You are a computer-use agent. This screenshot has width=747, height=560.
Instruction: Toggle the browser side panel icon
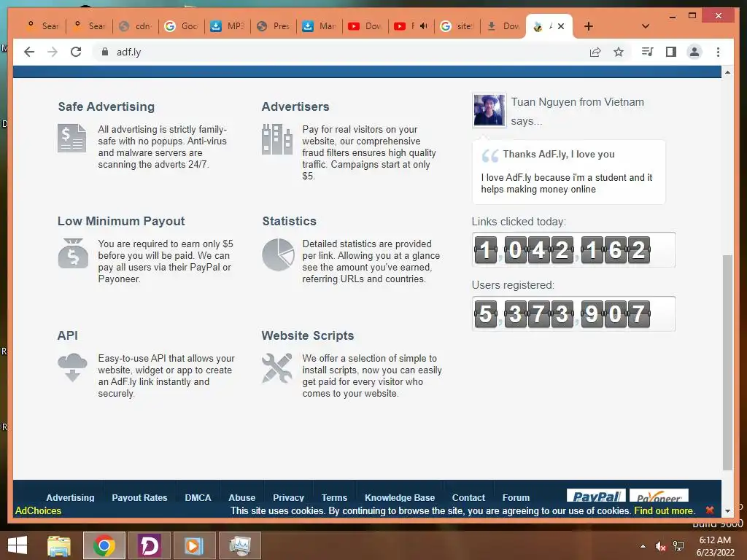(x=671, y=52)
